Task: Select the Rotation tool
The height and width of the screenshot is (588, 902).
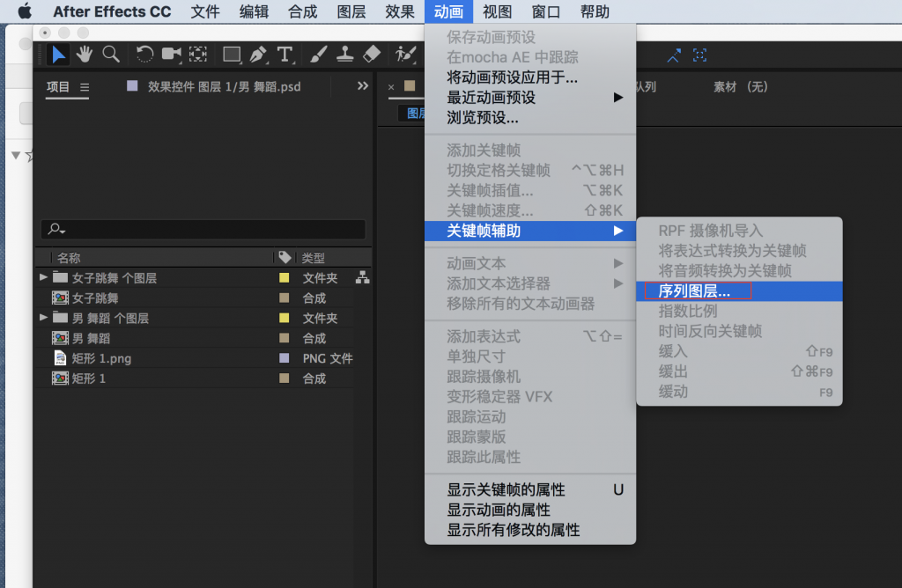Action: click(144, 55)
